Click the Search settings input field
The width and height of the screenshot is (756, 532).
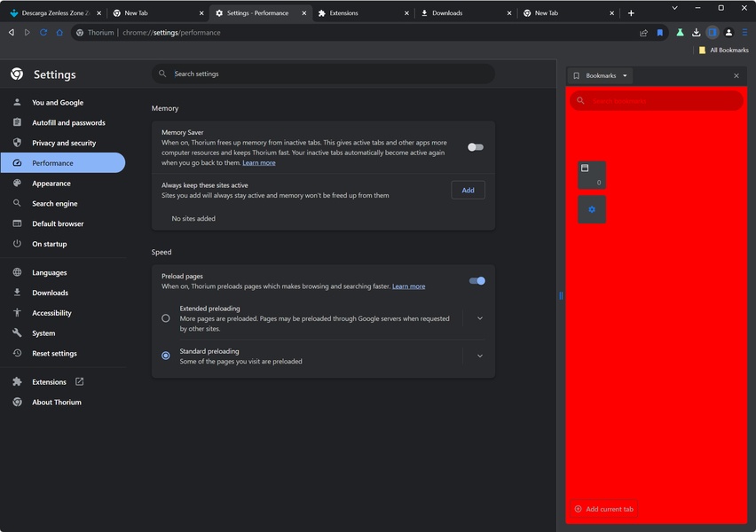click(x=328, y=74)
